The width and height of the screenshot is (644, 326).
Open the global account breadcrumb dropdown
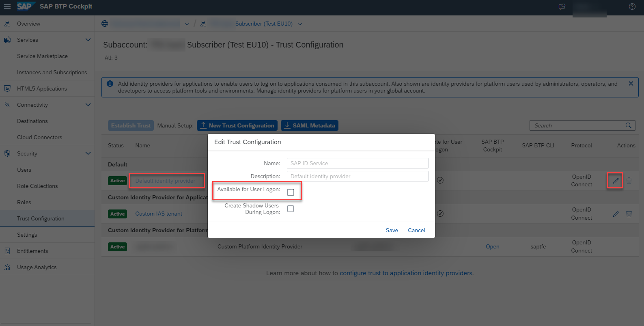click(187, 24)
